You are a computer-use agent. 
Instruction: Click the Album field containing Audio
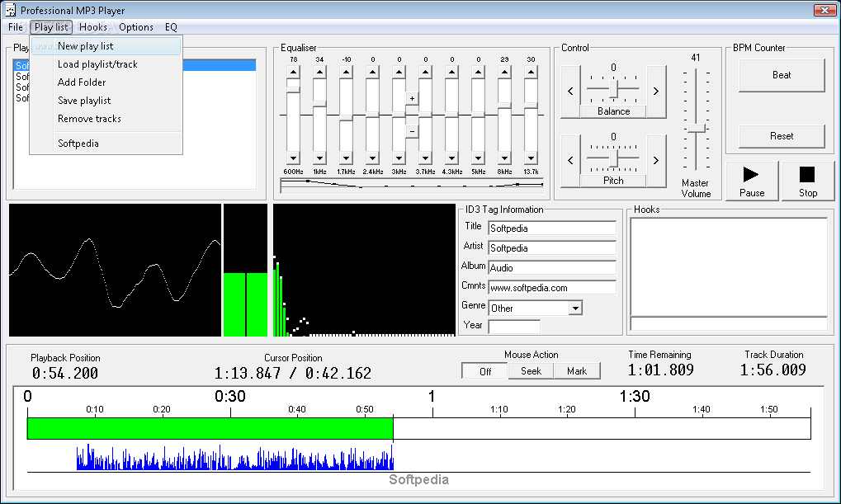point(552,268)
